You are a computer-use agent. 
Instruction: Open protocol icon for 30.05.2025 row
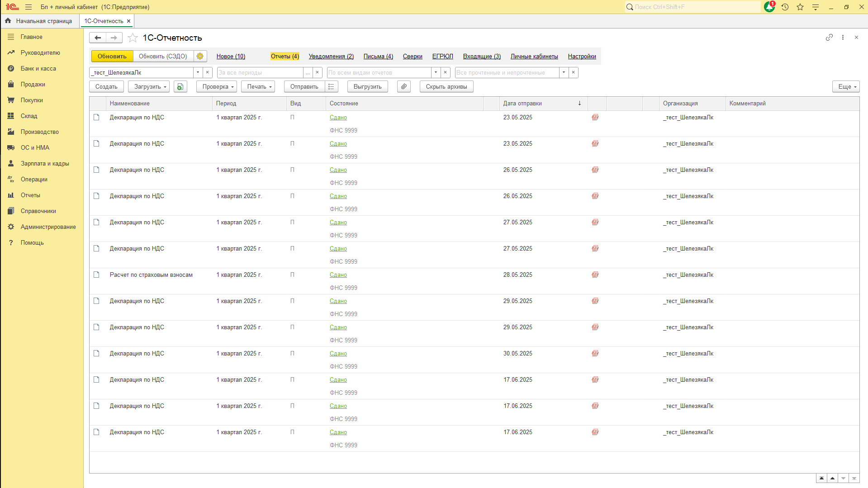click(595, 353)
